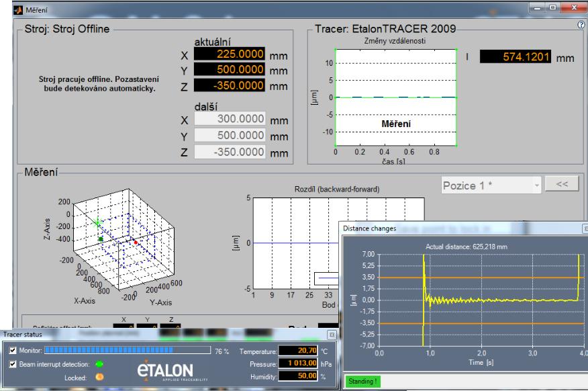Click the Stroj: Stroj Offline heading
This screenshot has height=391, width=588.
click(66, 29)
